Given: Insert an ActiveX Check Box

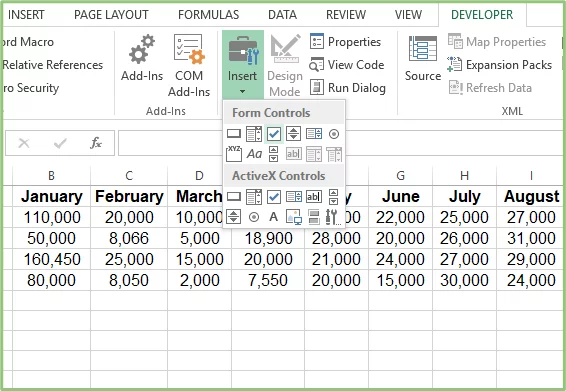Looking at the screenshot, I should coord(274,197).
